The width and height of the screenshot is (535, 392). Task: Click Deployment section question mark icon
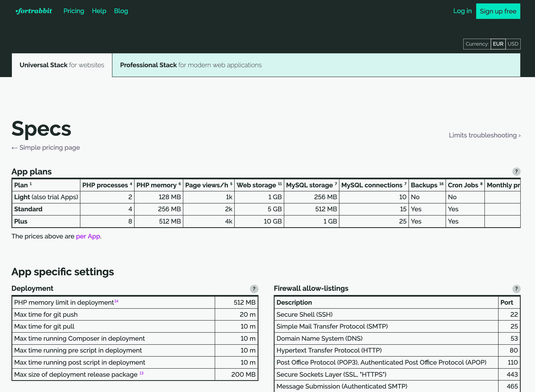pyautogui.click(x=254, y=289)
